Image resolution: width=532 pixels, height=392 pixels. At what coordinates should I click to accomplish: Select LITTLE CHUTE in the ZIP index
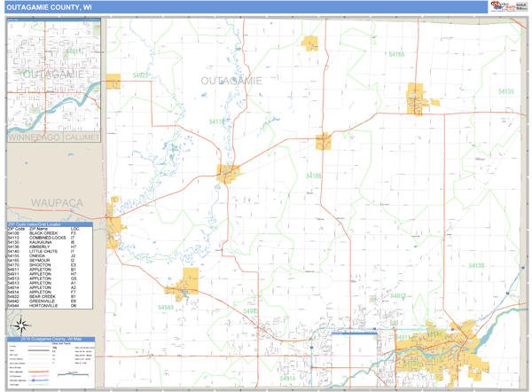pyautogui.click(x=43, y=252)
